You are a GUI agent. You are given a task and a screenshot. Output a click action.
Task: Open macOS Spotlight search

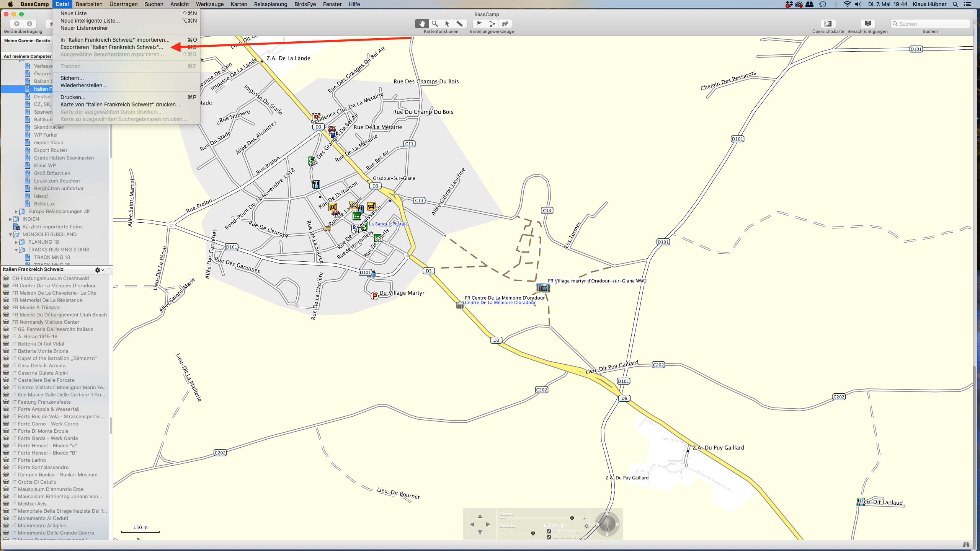point(955,4)
